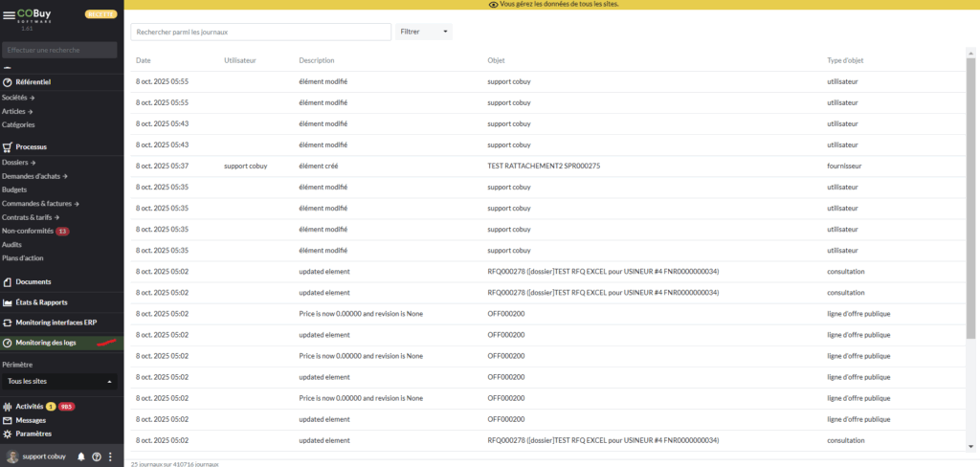Expand Commandes & factures submenu
The height and width of the screenshot is (467, 980).
pyautogui.click(x=40, y=203)
